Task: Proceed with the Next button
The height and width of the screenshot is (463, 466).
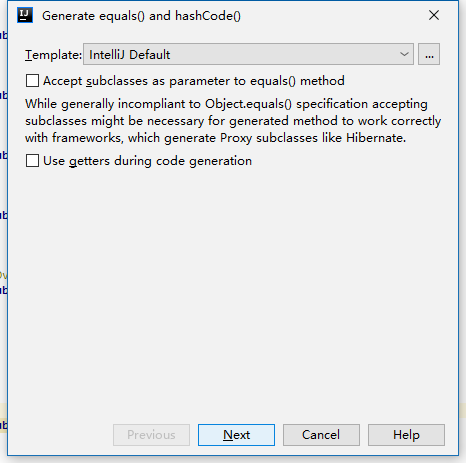Action: coord(236,435)
